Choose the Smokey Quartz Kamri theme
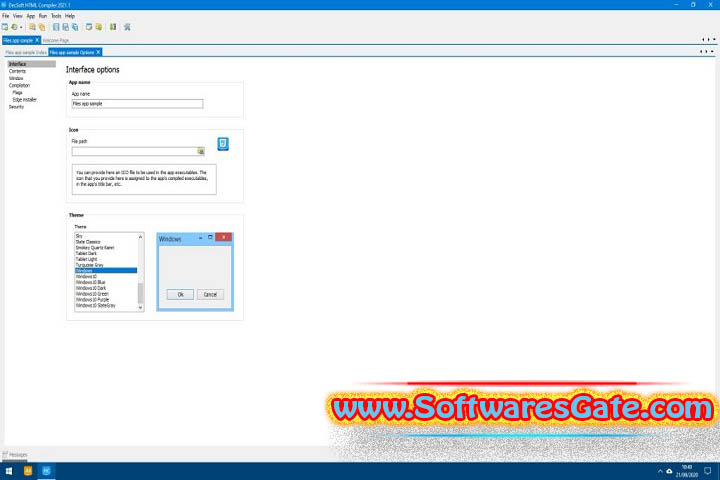 coord(106,248)
